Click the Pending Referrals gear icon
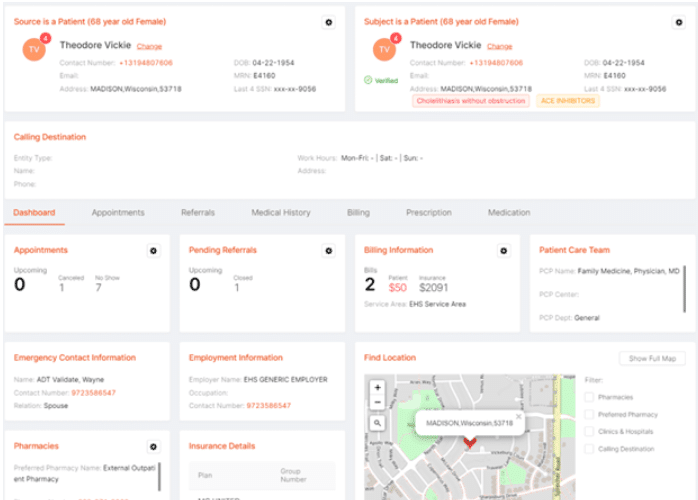Viewport: 698px width, 500px height. [328, 251]
